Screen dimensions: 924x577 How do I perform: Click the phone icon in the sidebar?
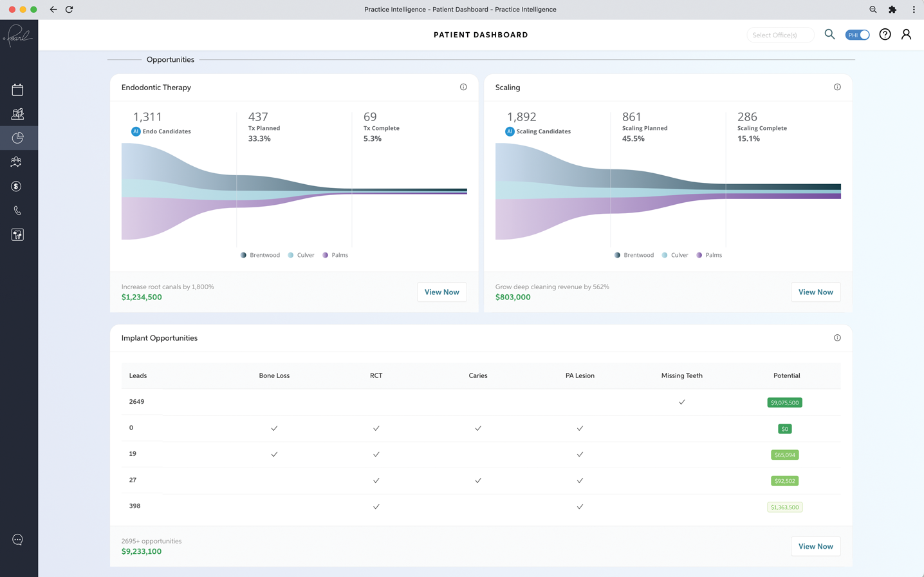[17, 211]
